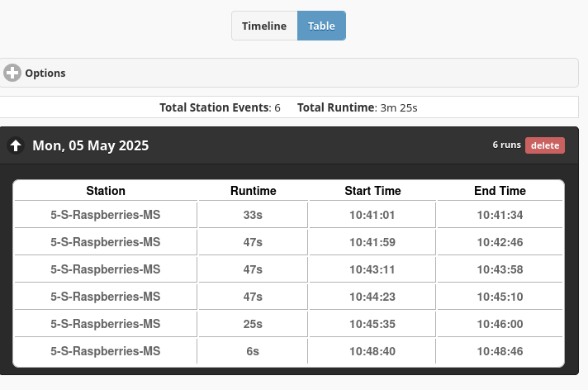
Task: Select the 33s runtime cell
Action: (x=254, y=215)
